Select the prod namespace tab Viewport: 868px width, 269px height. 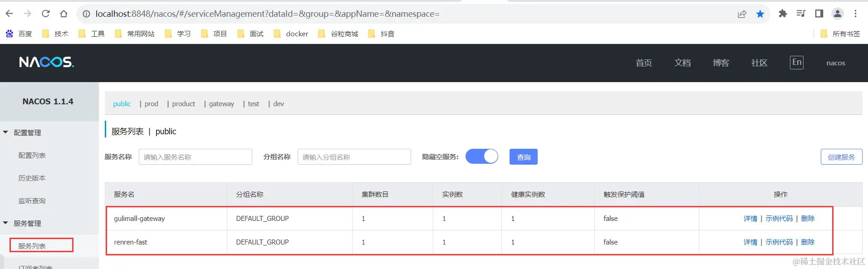coord(152,103)
